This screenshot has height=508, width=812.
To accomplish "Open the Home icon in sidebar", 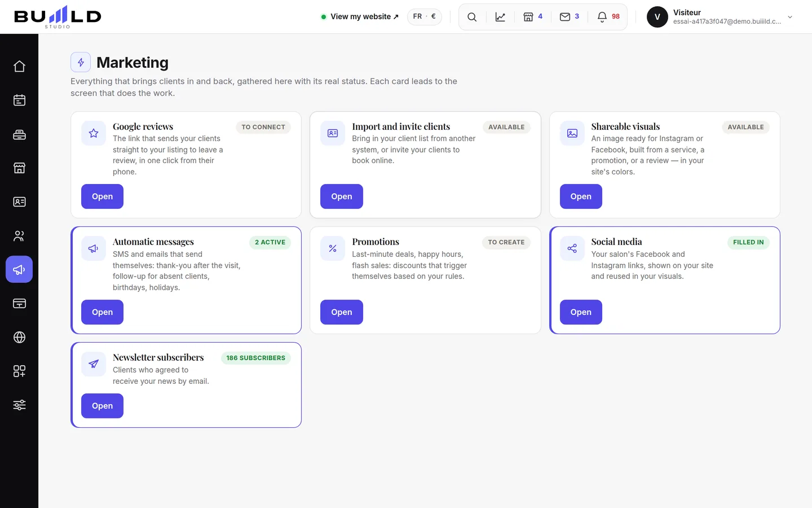I will coord(19,66).
